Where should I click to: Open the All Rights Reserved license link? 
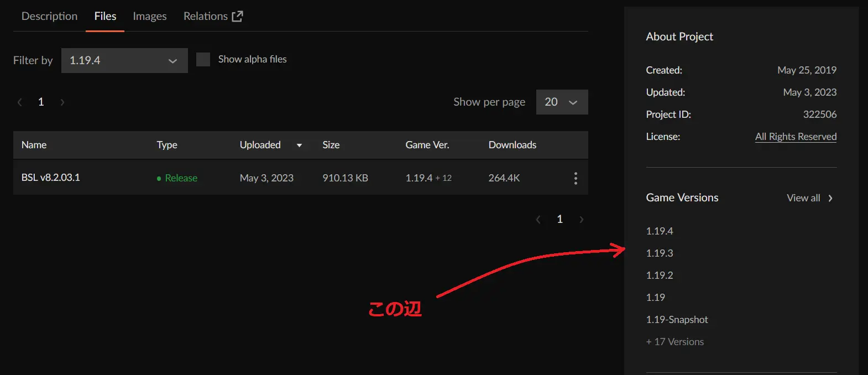click(796, 137)
